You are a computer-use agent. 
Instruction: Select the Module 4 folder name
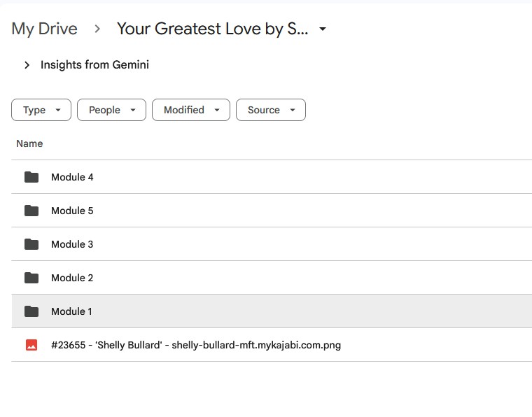tap(72, 177)
